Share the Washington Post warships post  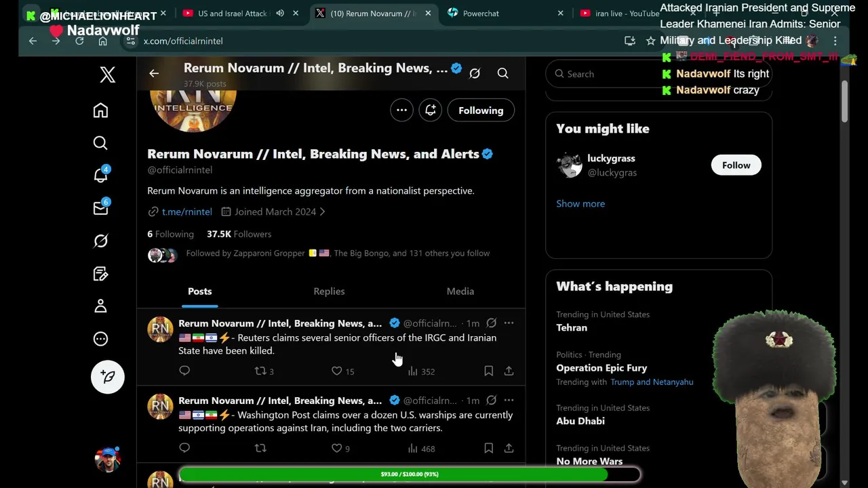[x=509, y=448]
